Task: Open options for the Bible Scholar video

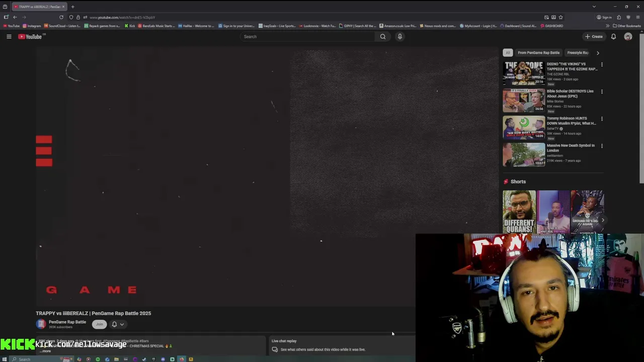Action: pyautogui.click(x=602, y=92)
